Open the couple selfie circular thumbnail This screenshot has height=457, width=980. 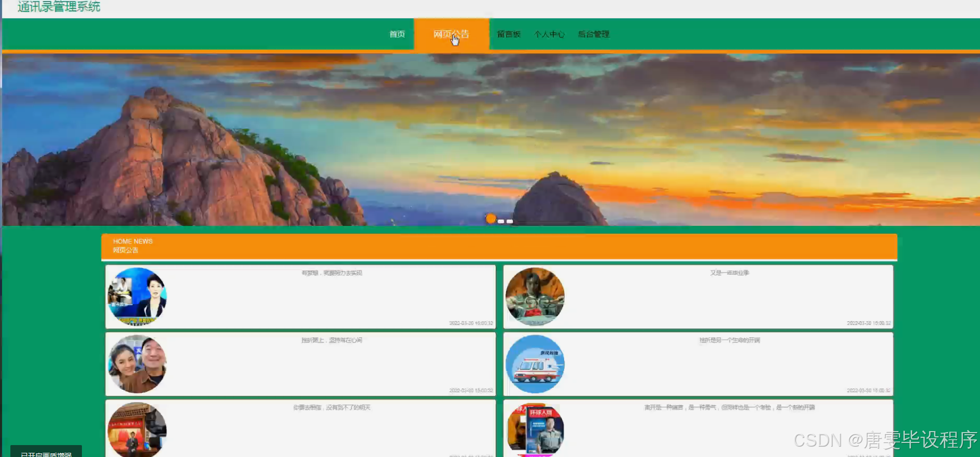tap(137, 364)
